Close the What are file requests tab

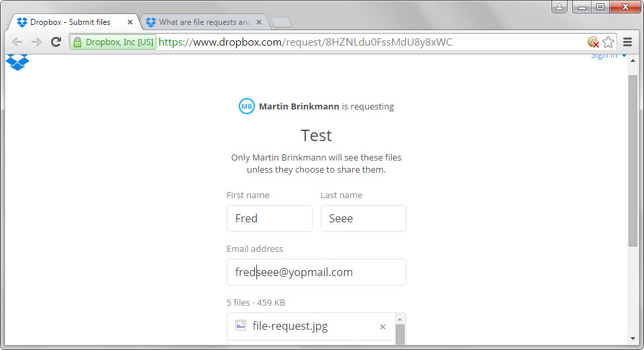coord(259,22)
